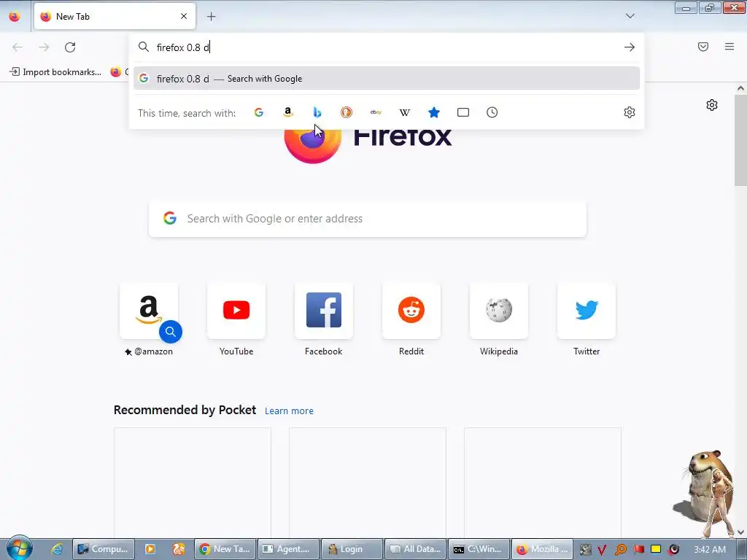Open search settings gear in dropdown
Image resolution: width=747 pixels, height=560 pixels.
(x=630, y=112)
